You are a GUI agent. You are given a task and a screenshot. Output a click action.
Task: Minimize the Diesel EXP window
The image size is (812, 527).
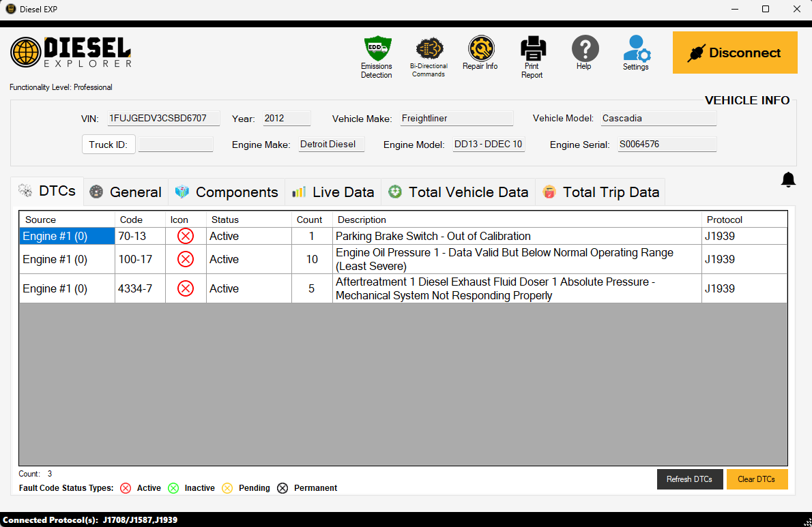735,10
